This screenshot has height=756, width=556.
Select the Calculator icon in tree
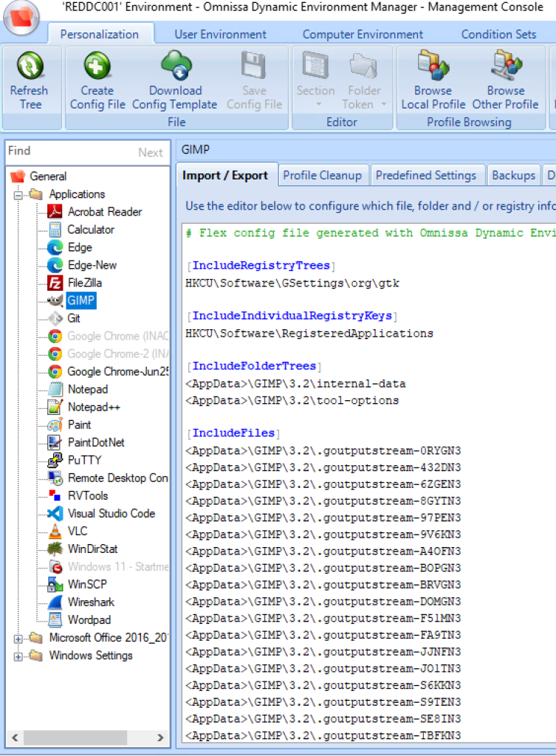(55, 230)
